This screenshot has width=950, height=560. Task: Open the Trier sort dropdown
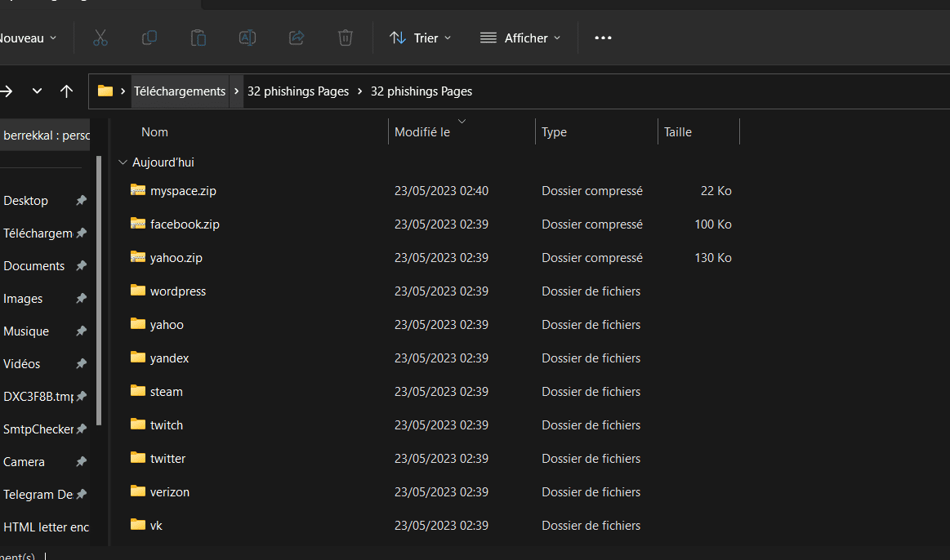[x=420, y=38]
